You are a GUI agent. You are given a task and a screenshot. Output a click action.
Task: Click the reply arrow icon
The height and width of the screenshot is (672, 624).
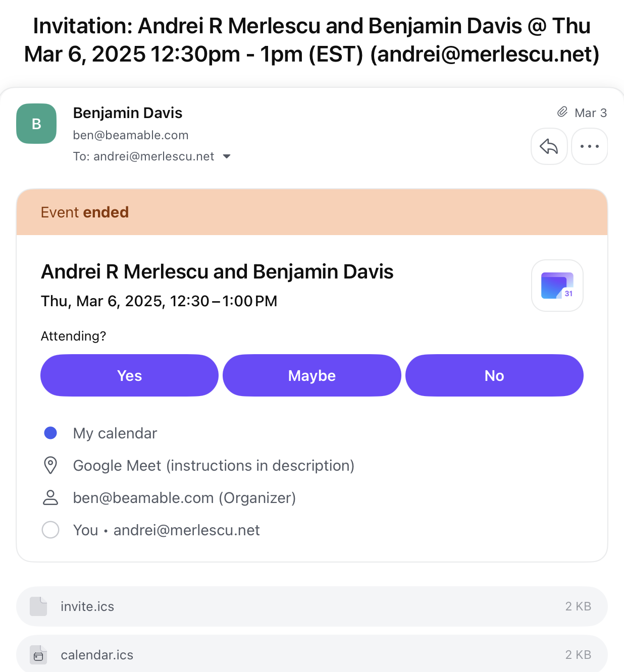tap(549, 146)
